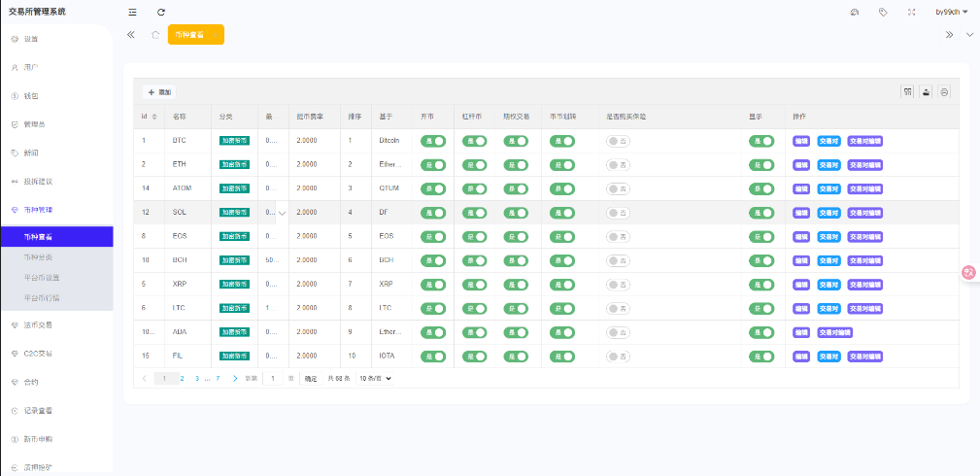Go to previous page with left chevron
This screenshot has width=980, height=476.
coord(145,379)
